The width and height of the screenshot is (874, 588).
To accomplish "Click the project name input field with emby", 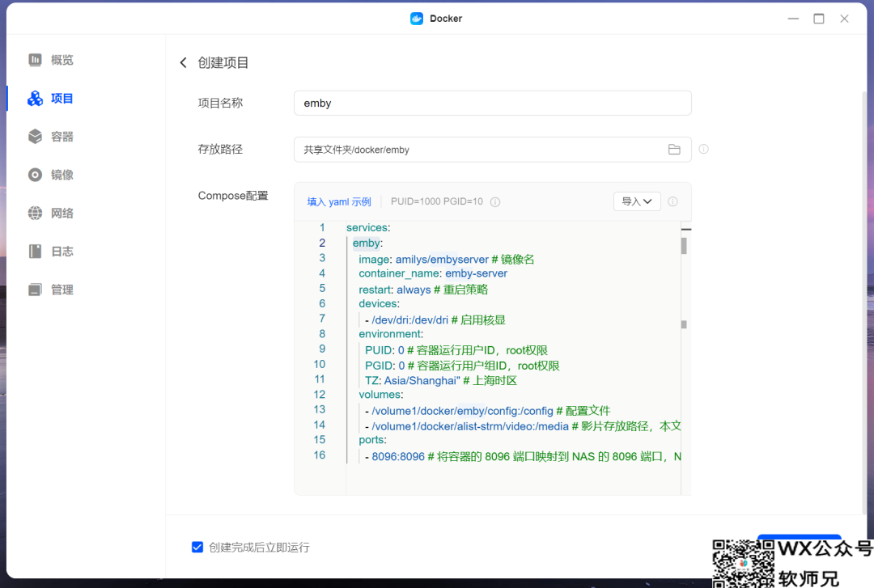I will (492, 104).
